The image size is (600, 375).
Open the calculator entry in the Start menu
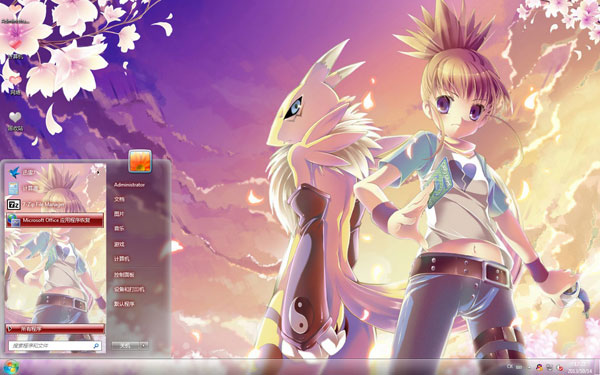pyautogui.click(x=55, y=188)
